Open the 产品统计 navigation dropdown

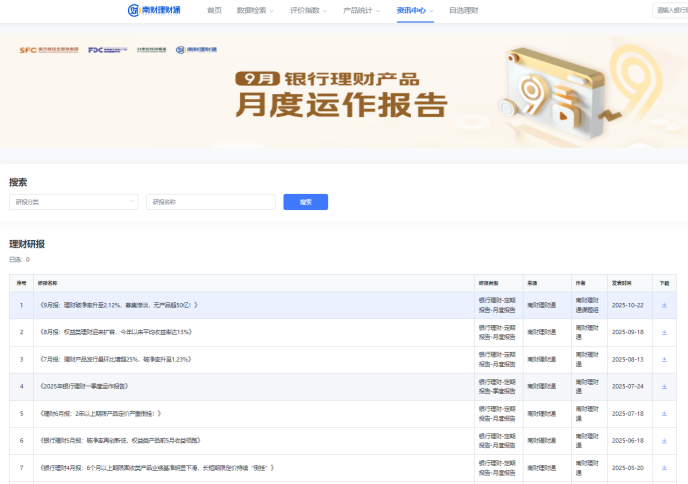point(360,10)
